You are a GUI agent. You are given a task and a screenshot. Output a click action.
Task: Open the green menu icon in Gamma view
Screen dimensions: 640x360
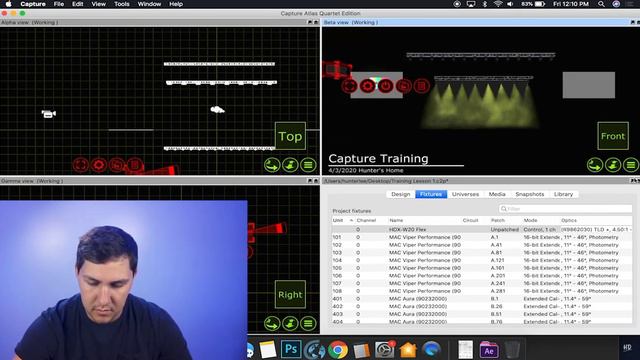tap(309, 323)
